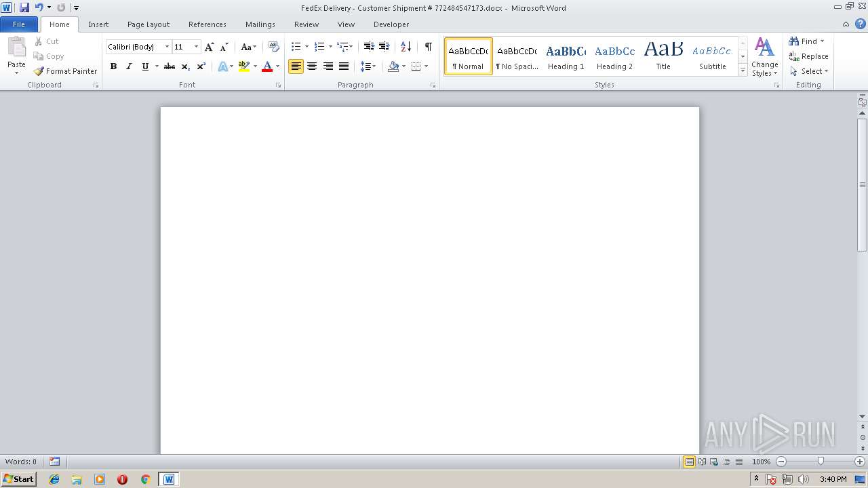Screen dimensions: 868x488
Task: Open Text Effects glowing A icon
Action: coord(222,66)
